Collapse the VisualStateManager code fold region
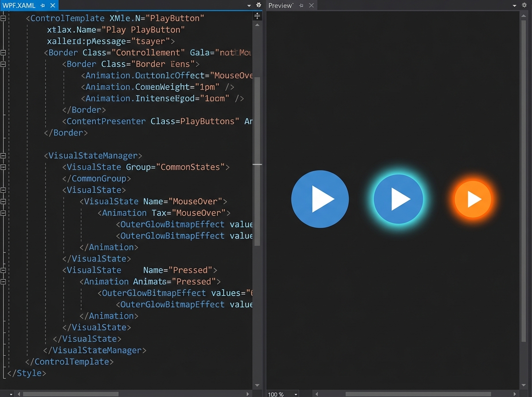 pyautogui.click(x=4, y=156)
